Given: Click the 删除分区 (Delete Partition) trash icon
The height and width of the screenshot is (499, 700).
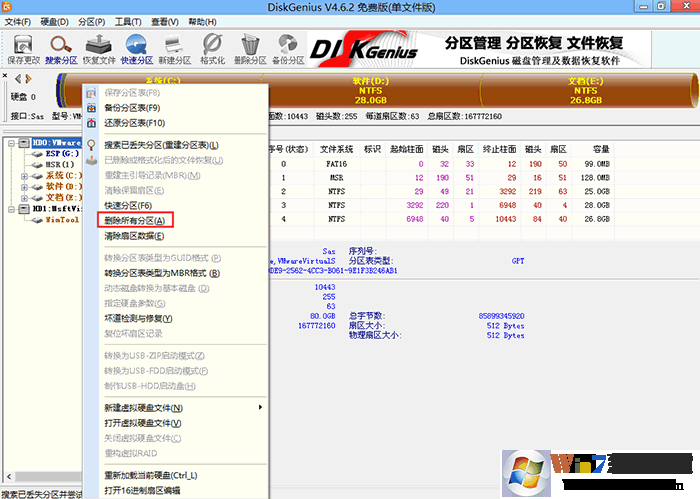Looking at the screenshot, I should click(x=250, y=49).
